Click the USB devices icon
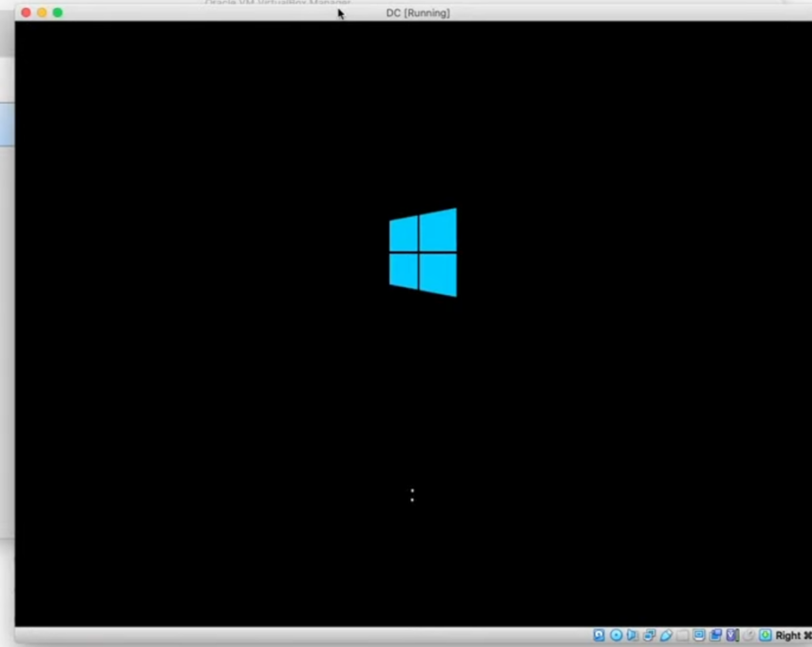Screen dimensions: 812x647 (665, 635)
